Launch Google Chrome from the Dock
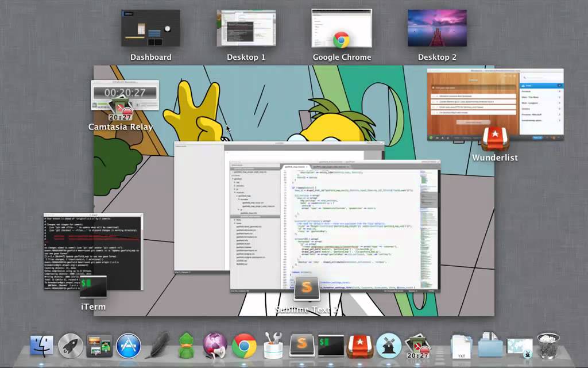588x368 pixels. coord(244,346)
